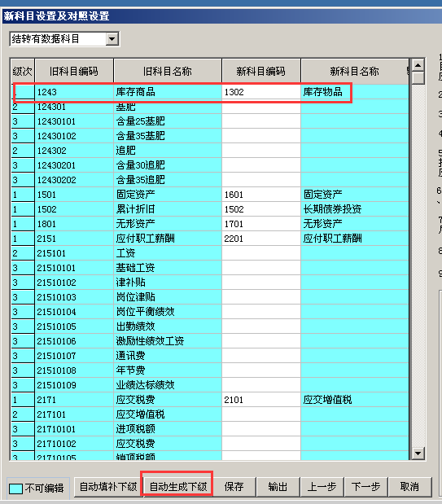Click the 自动生成下级 button
442x504 pixels.
coord(178,487)
